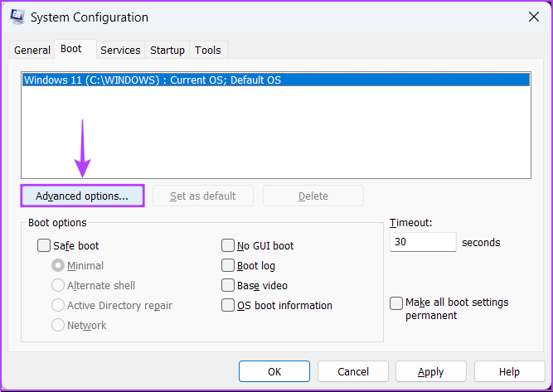This screenshot has width=553, height=392.
Task: Go to the Startup tab
Action: 167,50
